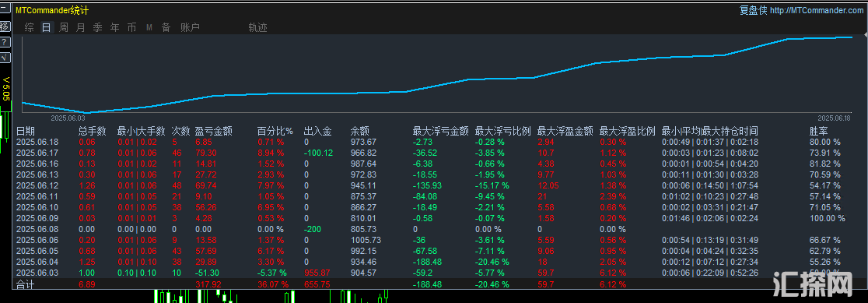Click the 最小|大手数 column header

click(142, 132)
